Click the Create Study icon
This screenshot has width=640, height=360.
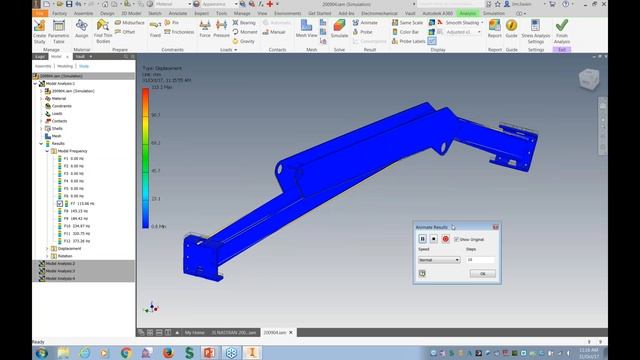pos(40,31)
